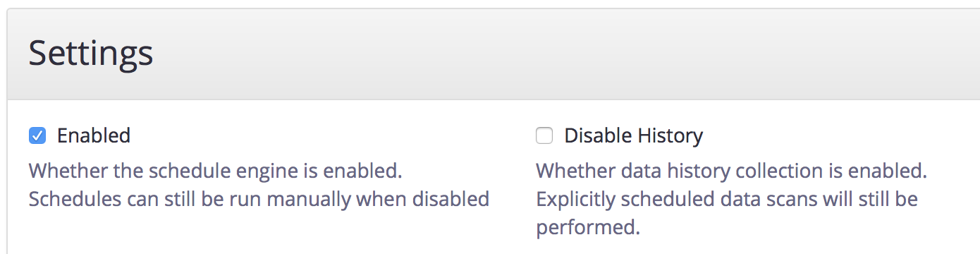Click the Enabled label text
980x254 pixels.
(94, 135)
